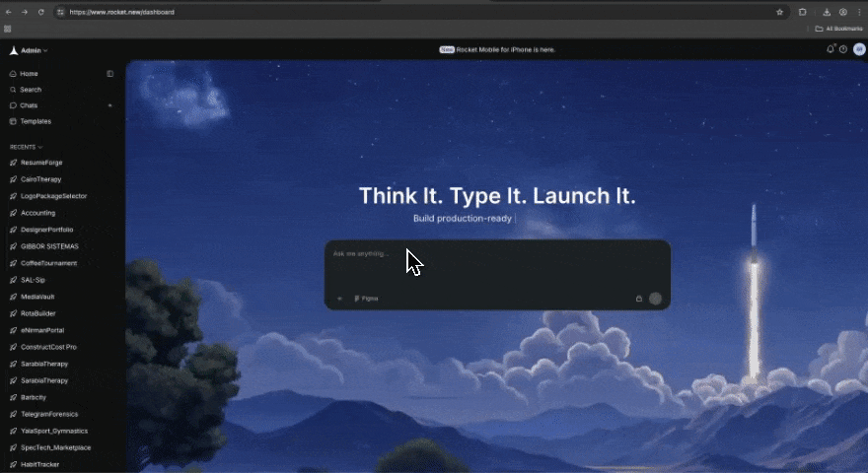Click the attach icon left of Figma
Viewport: 868px width, 473px height.
point(339,299)
